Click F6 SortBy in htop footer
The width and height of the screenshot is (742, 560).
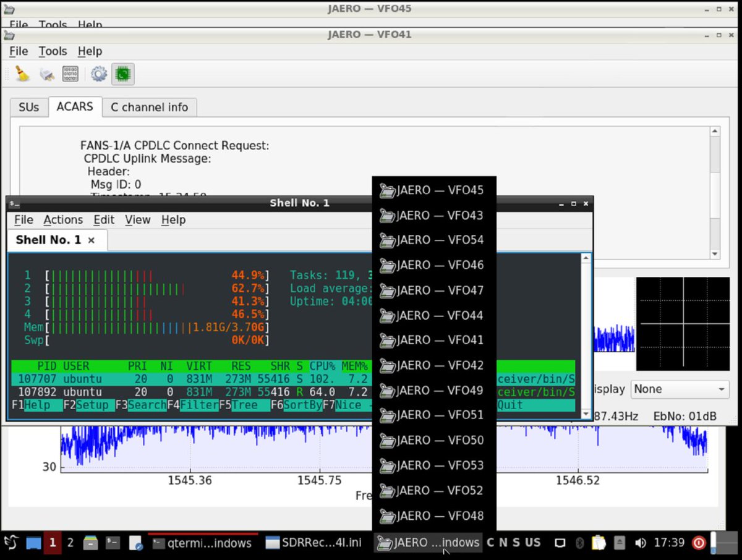pos(296,405)
